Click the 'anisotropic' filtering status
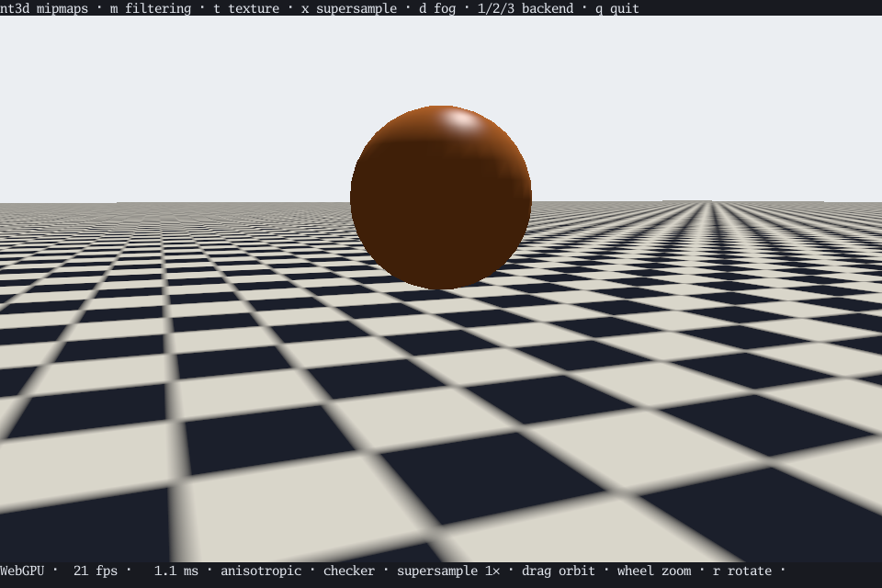The height and width of the screenshot is (588, 882). pos(261,571)
